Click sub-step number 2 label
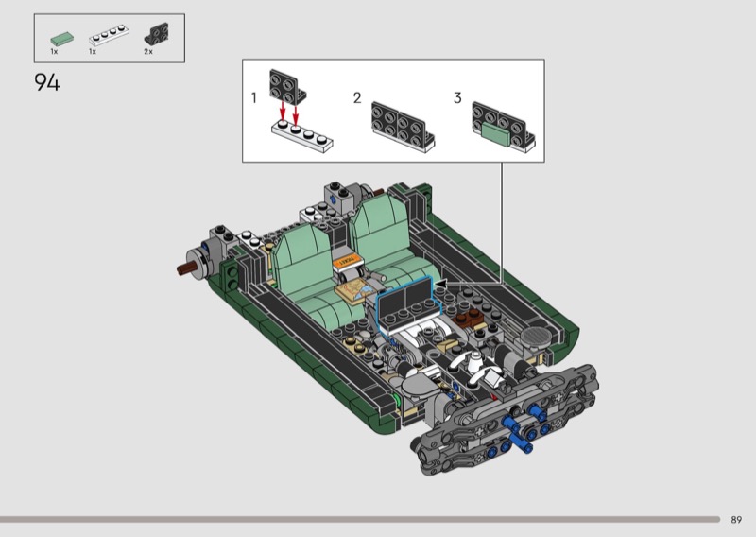The width and height of the screenshot is (756, 537). (x=357, y=98)
